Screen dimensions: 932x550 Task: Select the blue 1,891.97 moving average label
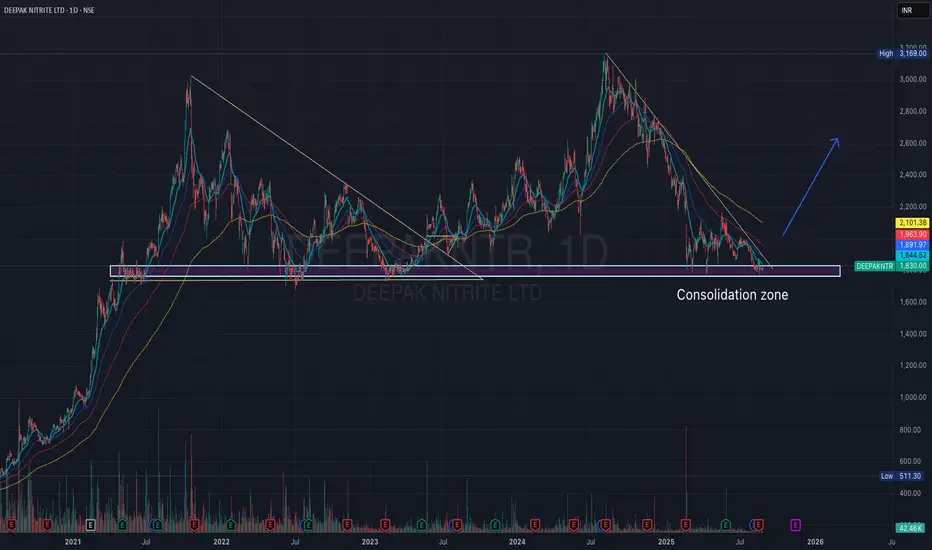click(x=912, y=245)
